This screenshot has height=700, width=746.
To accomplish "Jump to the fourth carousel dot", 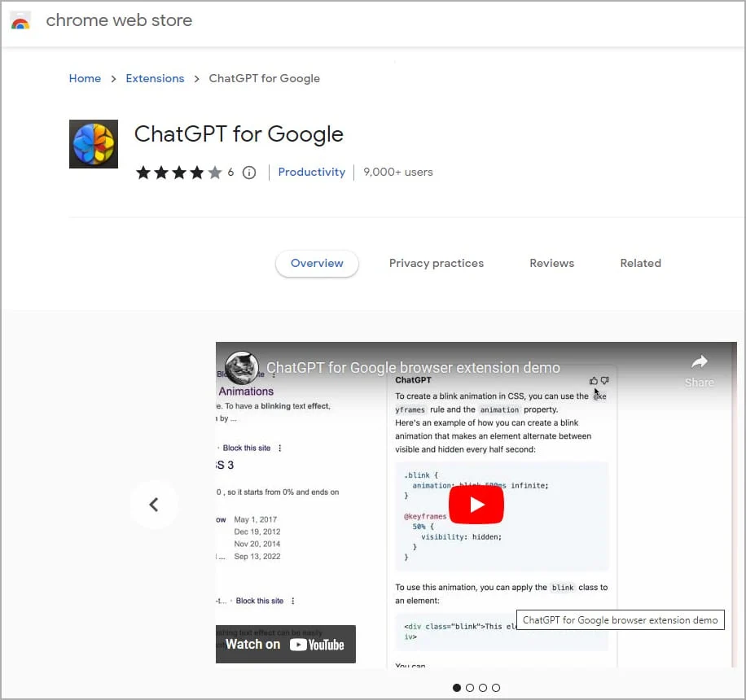I will point(496,688).
